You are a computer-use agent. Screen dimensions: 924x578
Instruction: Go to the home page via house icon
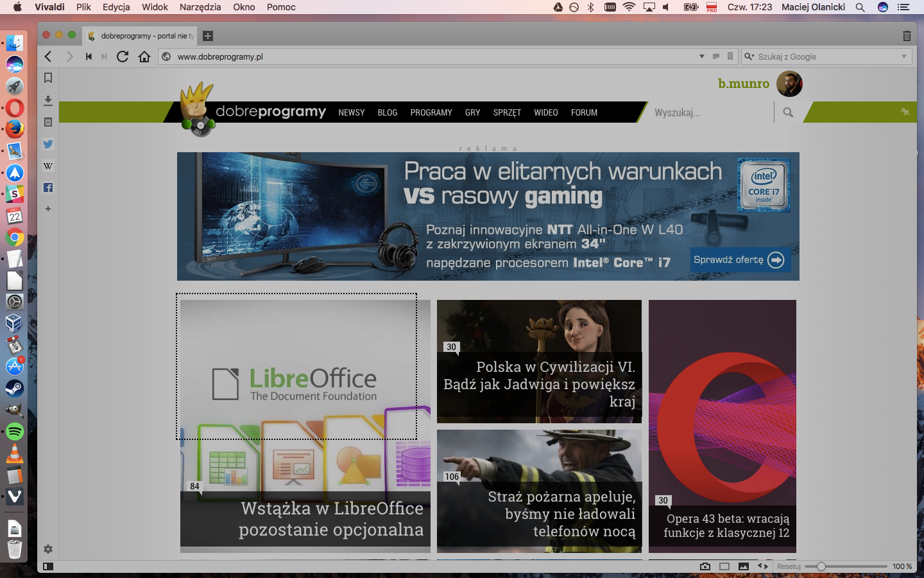coord(144,57)
